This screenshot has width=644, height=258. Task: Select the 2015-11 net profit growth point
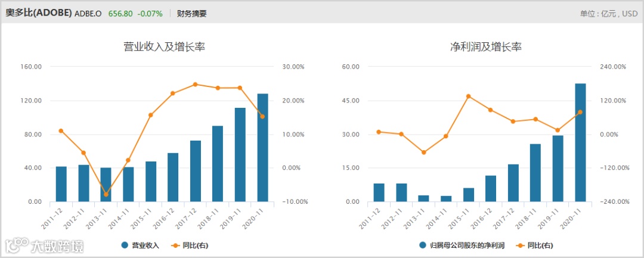469,97
